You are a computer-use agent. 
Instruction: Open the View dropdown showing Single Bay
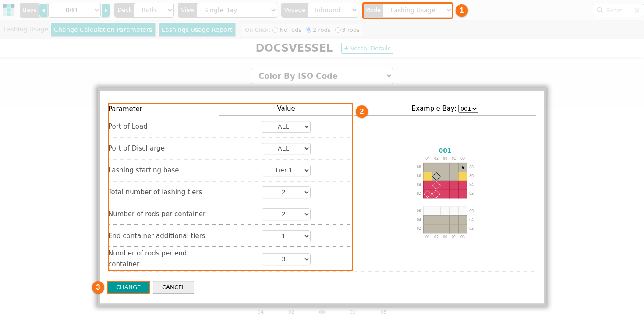click(237, 10)
